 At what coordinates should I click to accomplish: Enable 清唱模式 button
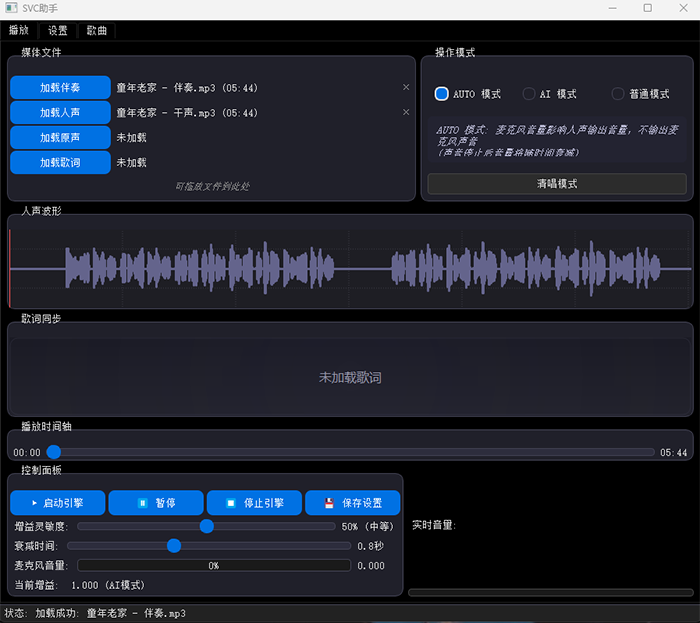tap(557, 184)
